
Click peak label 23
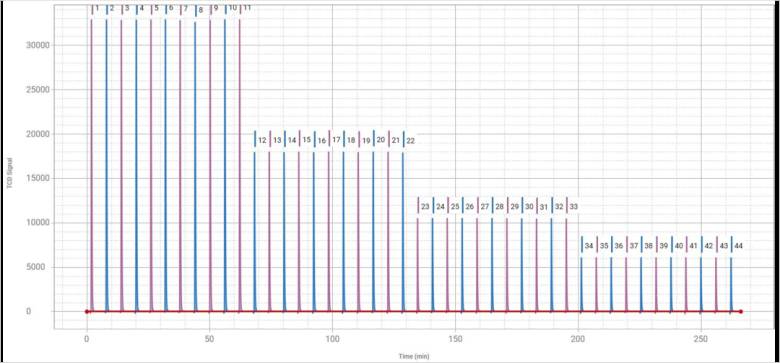(425, 206)
